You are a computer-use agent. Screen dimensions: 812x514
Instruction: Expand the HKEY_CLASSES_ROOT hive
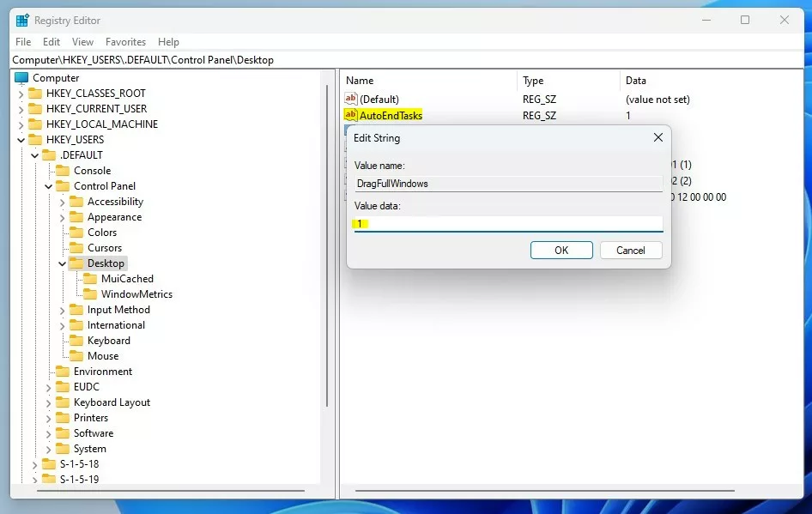pyautogui.click(x=21, y=94)
